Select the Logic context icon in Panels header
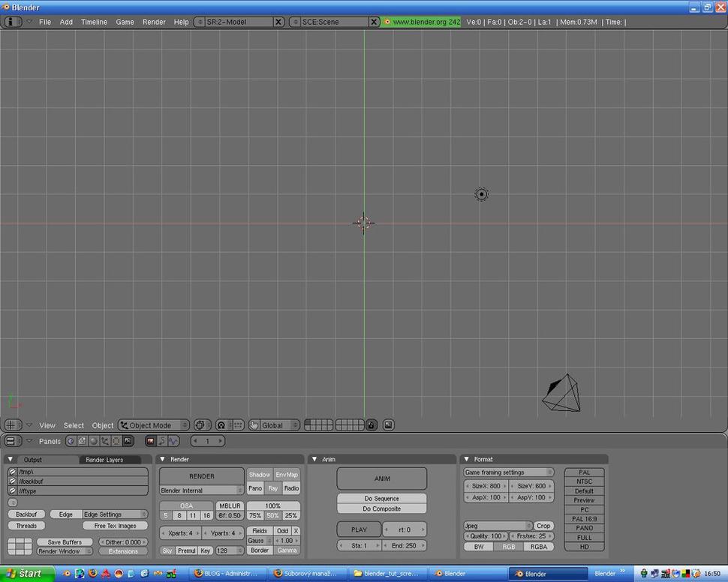Image resolution: width=728 pixels, height=582 pixels. point(71,441)
